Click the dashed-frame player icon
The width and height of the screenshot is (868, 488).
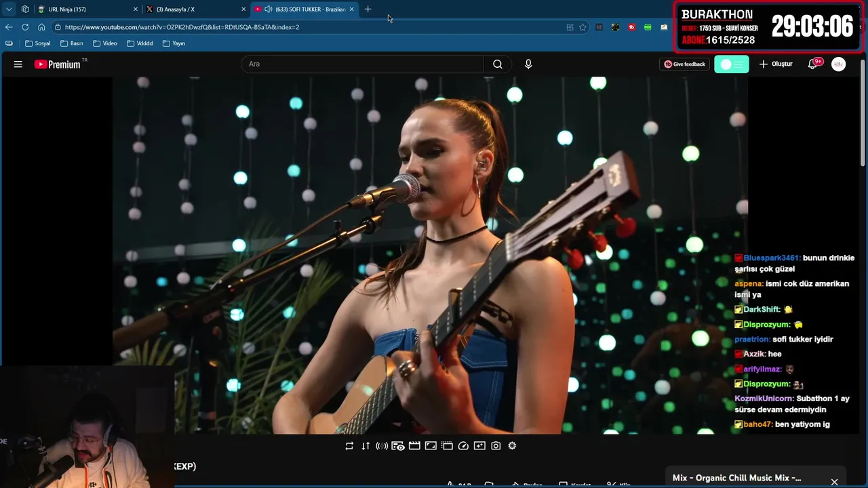point(447,446)
